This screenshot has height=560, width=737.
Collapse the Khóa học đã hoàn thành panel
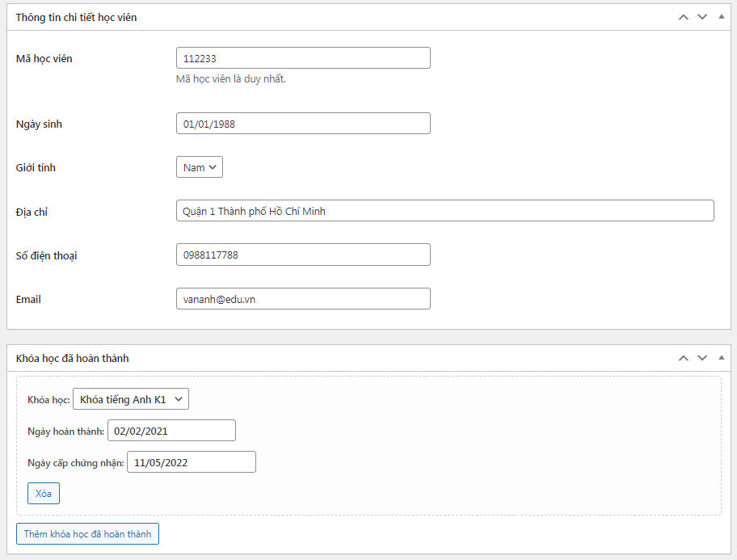[x=722, y=358]
